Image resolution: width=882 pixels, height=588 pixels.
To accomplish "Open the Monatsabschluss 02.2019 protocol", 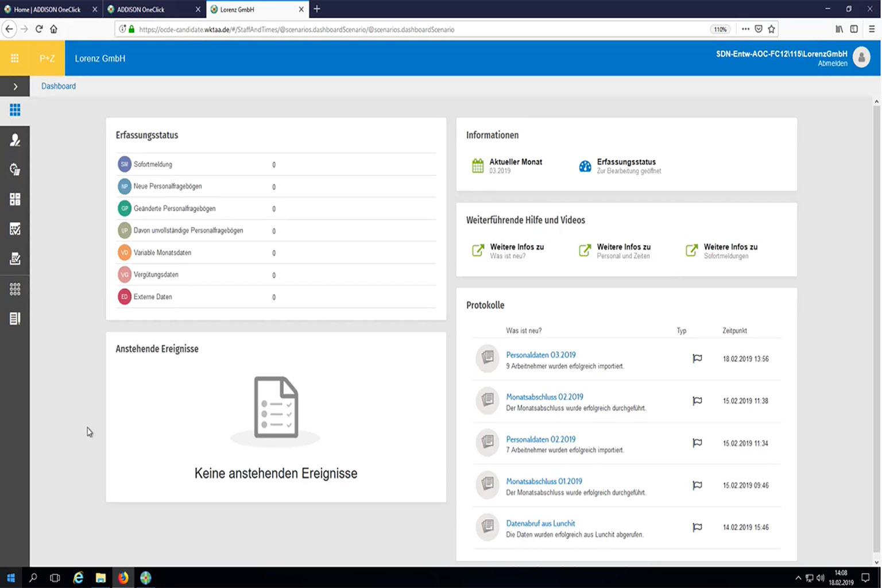I will coord(544,397).
